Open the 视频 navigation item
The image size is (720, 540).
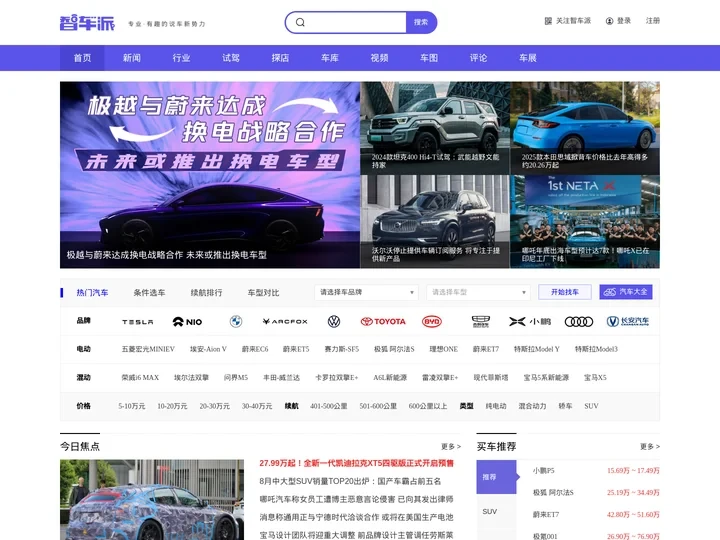pos(379,58)
